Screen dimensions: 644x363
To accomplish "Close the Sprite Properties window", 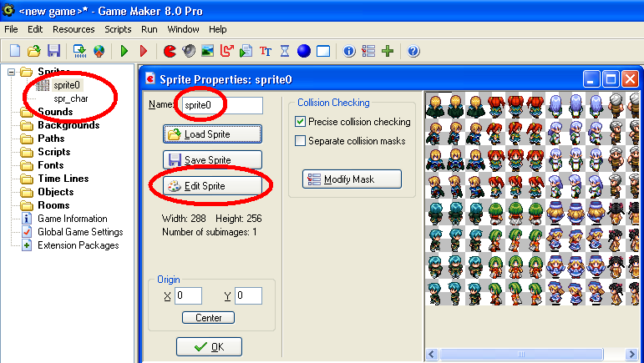I will 631,78.
